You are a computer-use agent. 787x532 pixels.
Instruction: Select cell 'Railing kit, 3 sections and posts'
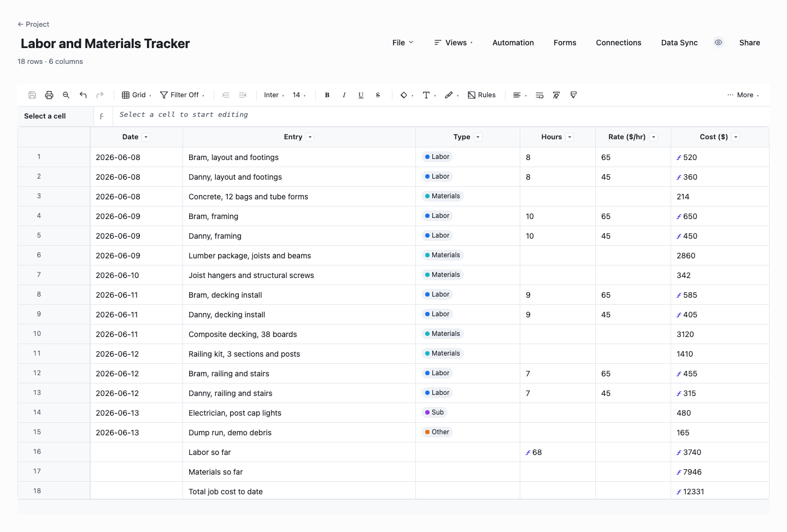299,354
